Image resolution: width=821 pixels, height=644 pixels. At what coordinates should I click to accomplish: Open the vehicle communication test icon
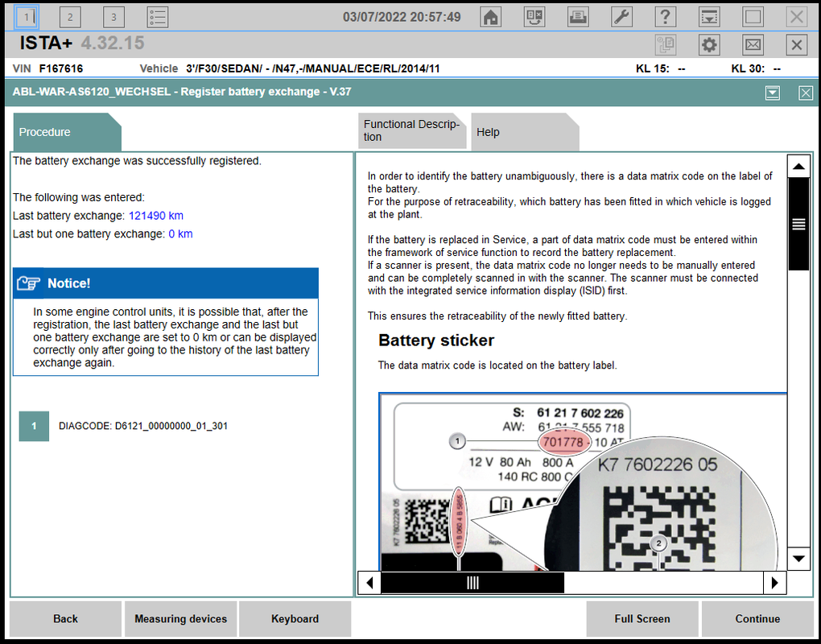click(534, 17)
